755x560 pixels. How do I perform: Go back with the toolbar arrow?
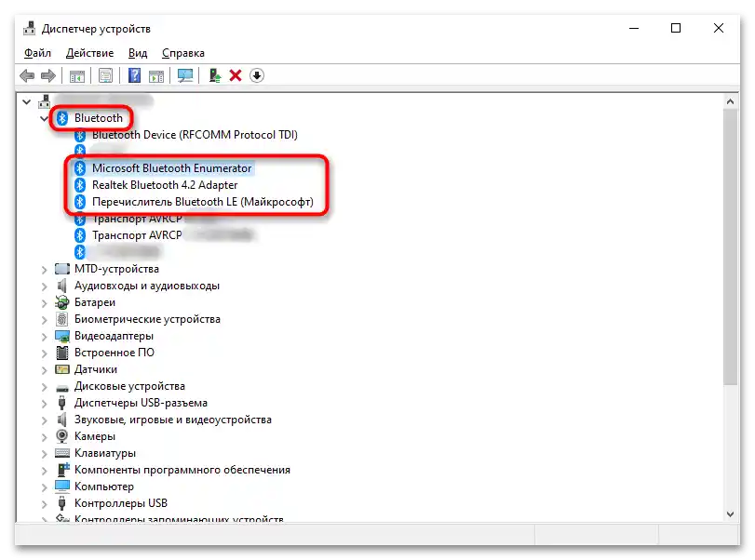[27, 75]
